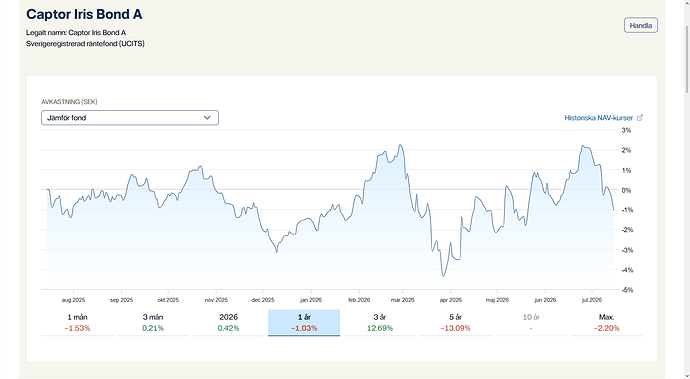Image resolution: width=690 pixels, height=379 pixels.
Task: Open Historiska NAV-kurser link
Action: coord(598,118)
